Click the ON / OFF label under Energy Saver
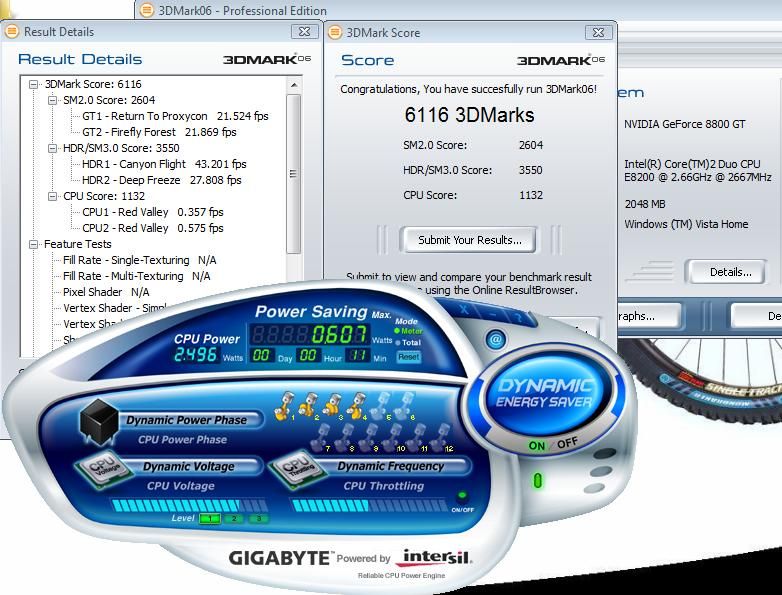This screenshot has height=595, width=782. pyautogui.click(x=553, y=444)
